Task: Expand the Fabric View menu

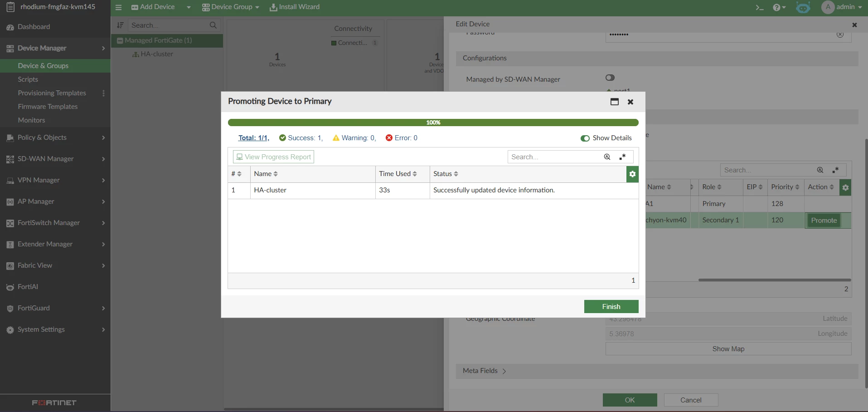Action: 103,266
